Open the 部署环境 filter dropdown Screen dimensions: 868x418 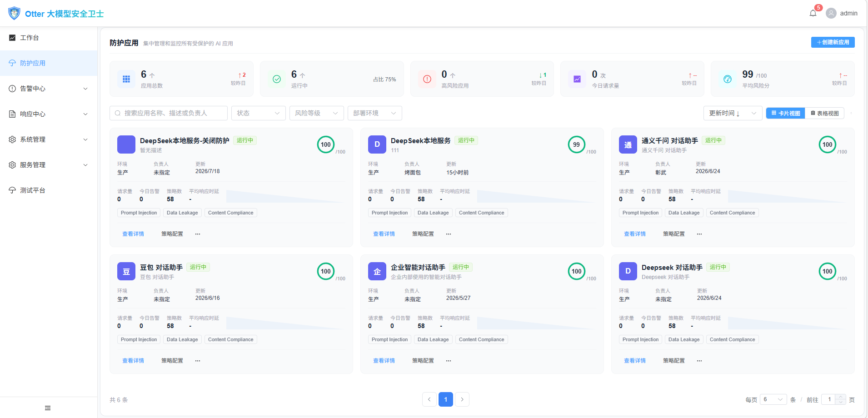click(x=375, y=113)
